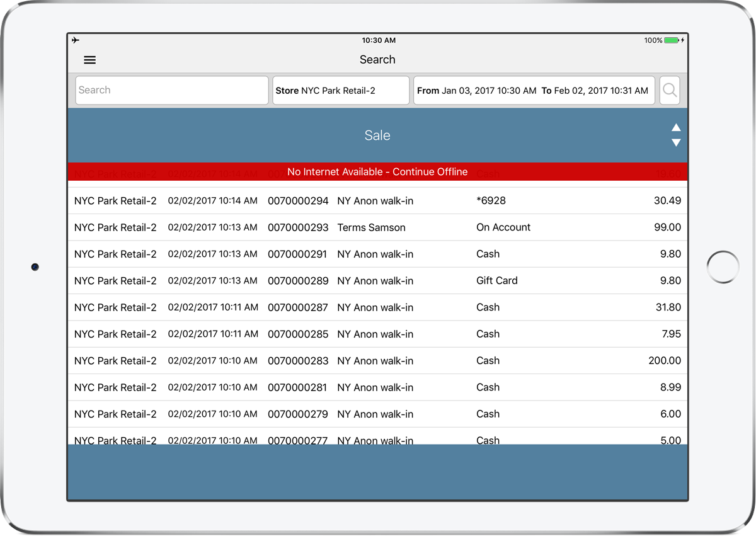Click the Gift Card payment cell
756x536 pixels.
(497, 281)
